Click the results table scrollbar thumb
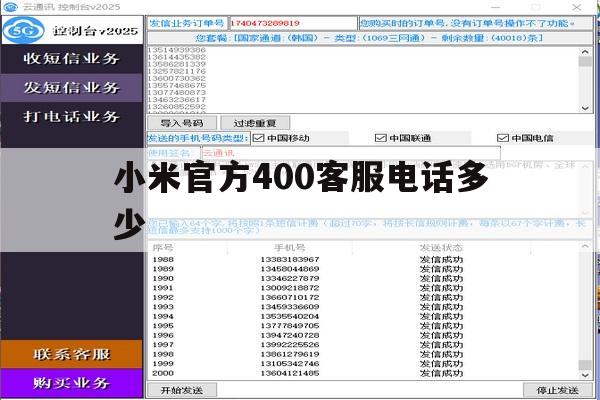 [585, 364]
